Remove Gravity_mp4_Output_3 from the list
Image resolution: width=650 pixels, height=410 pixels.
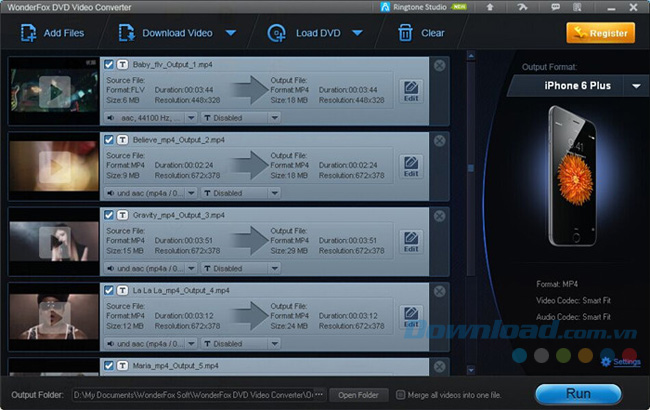click(x=439, y=216)
